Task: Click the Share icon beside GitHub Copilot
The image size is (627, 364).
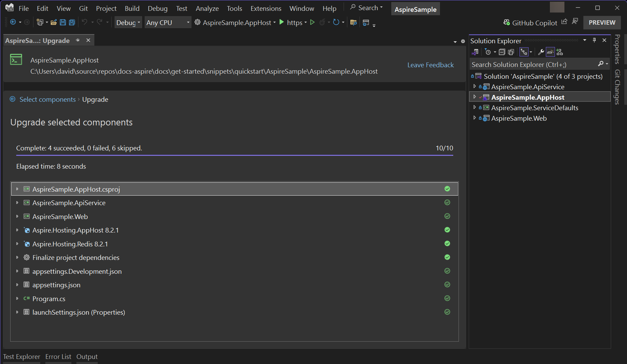Action: (x=564, y=22)
